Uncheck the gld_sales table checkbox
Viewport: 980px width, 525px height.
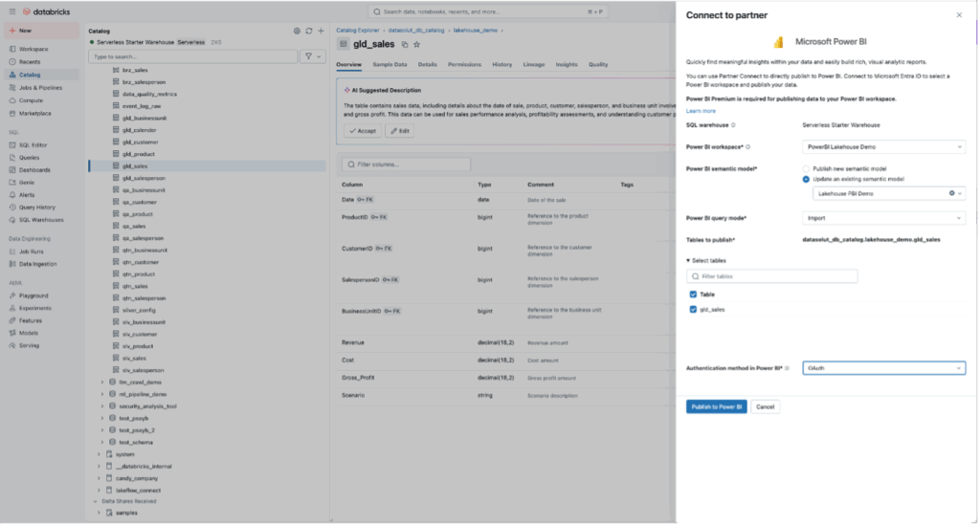pyautogui.click(x=693, y=310)
